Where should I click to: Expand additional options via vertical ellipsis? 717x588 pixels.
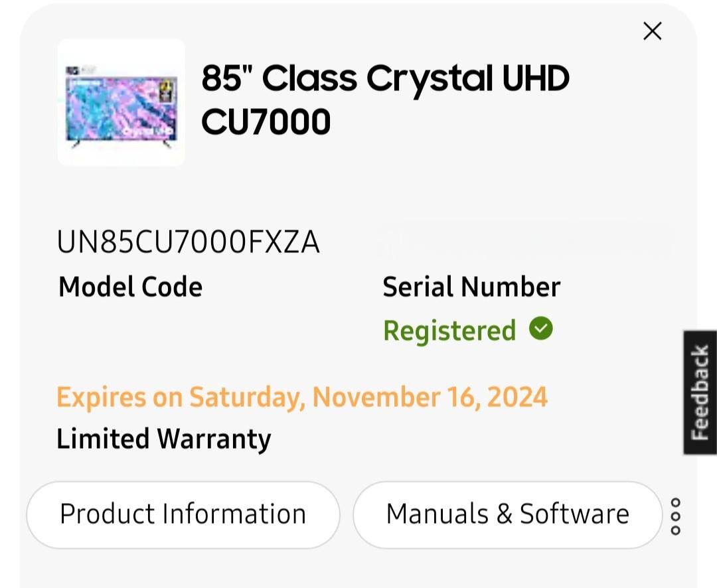677,515
